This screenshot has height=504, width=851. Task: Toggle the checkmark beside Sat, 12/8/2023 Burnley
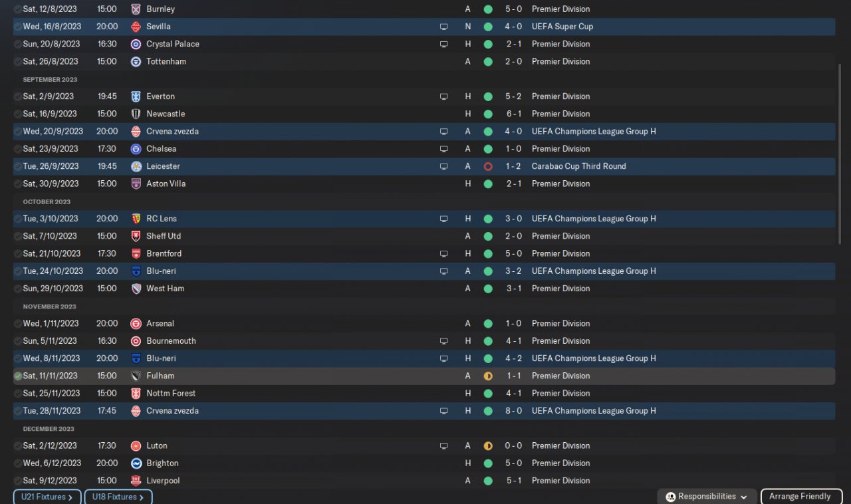(x=18, y=9)
